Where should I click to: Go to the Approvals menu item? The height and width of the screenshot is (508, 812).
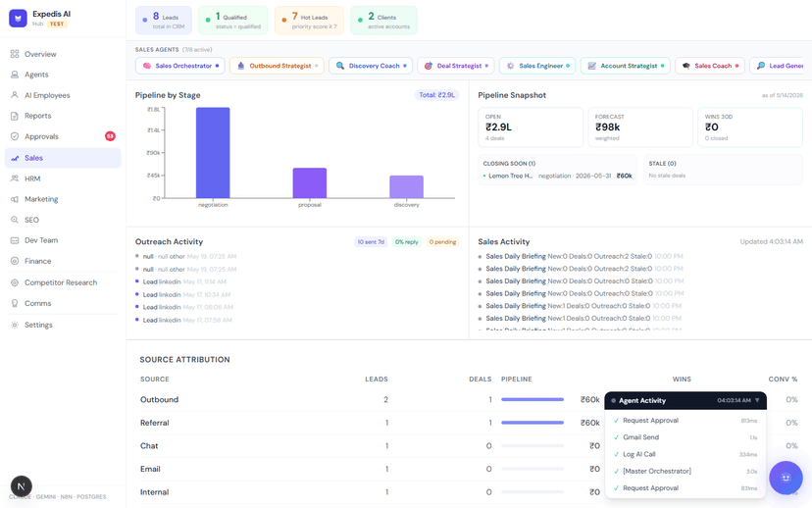(x=63, y=136)
